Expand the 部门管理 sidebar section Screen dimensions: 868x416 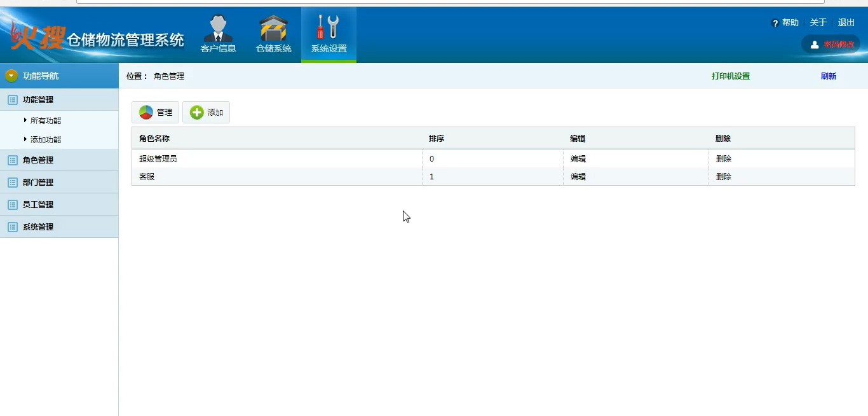coord(38,183)
